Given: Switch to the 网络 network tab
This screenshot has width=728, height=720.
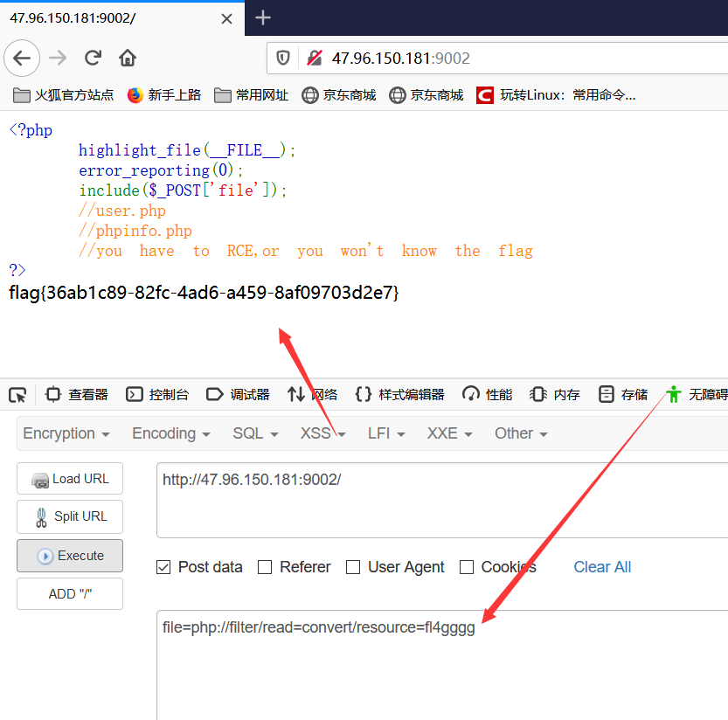Looking at the screenshot, I should click(x=312, y=395).
